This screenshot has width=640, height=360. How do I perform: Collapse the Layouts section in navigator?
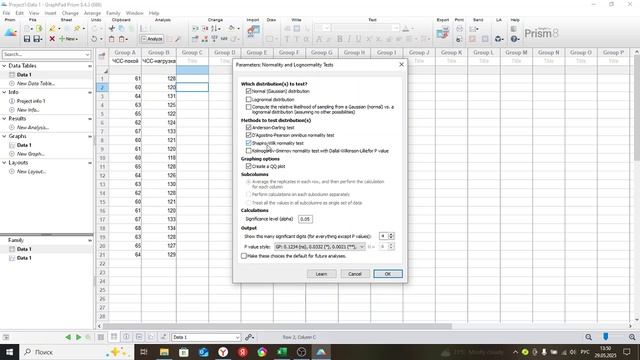pos(4,163)
